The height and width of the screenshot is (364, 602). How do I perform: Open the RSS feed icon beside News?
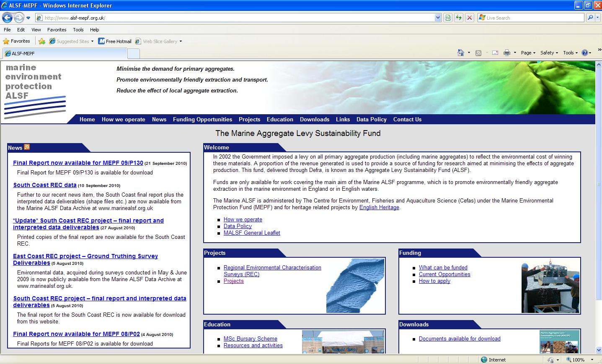point(27,147)
